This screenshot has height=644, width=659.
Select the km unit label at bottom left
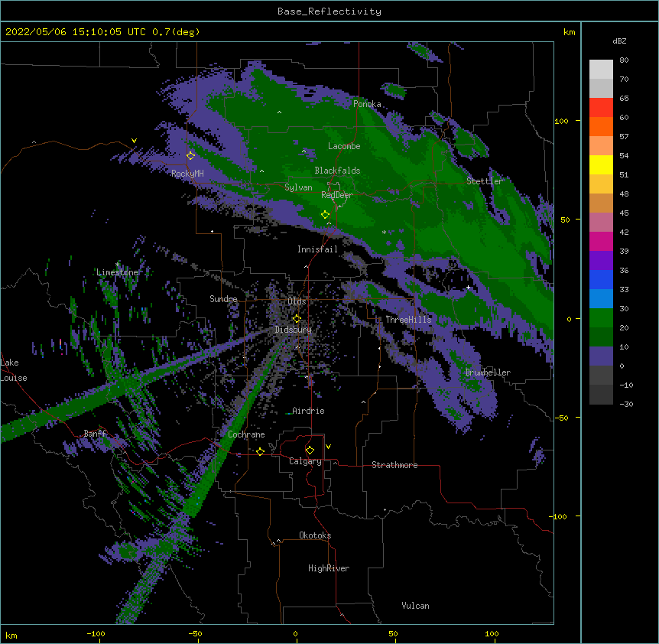pyautogui.click(x=11, y=635)
